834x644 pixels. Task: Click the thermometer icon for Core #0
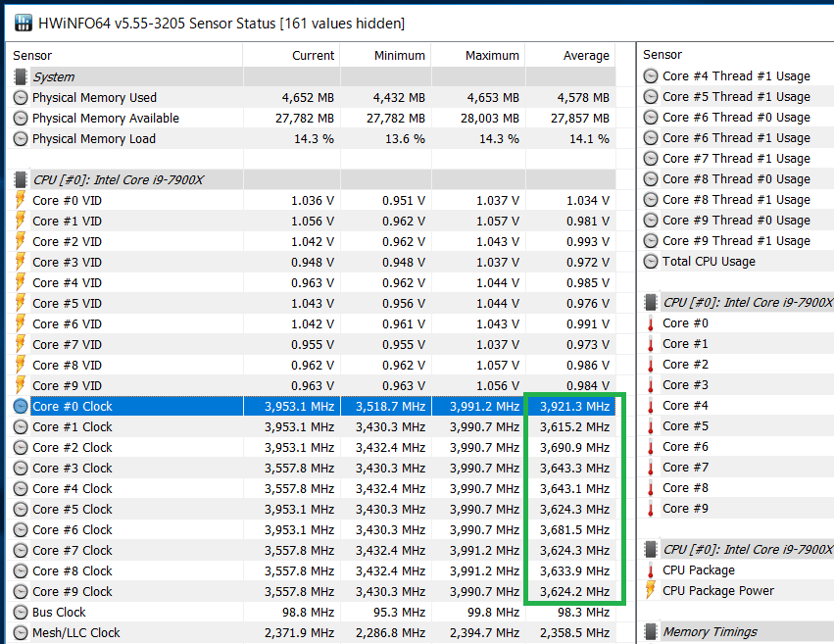pos(651,323)
